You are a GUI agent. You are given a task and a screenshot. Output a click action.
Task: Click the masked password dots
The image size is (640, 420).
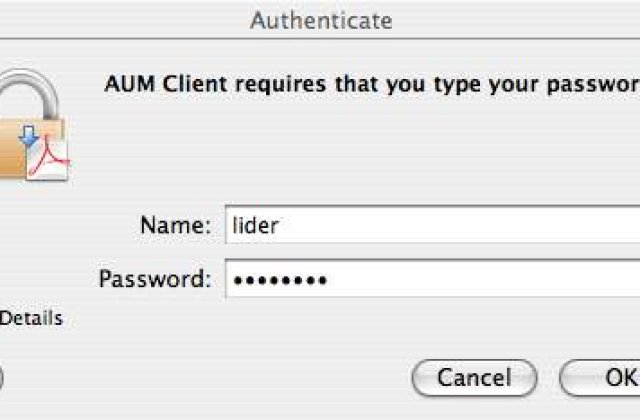pos(280,279)
